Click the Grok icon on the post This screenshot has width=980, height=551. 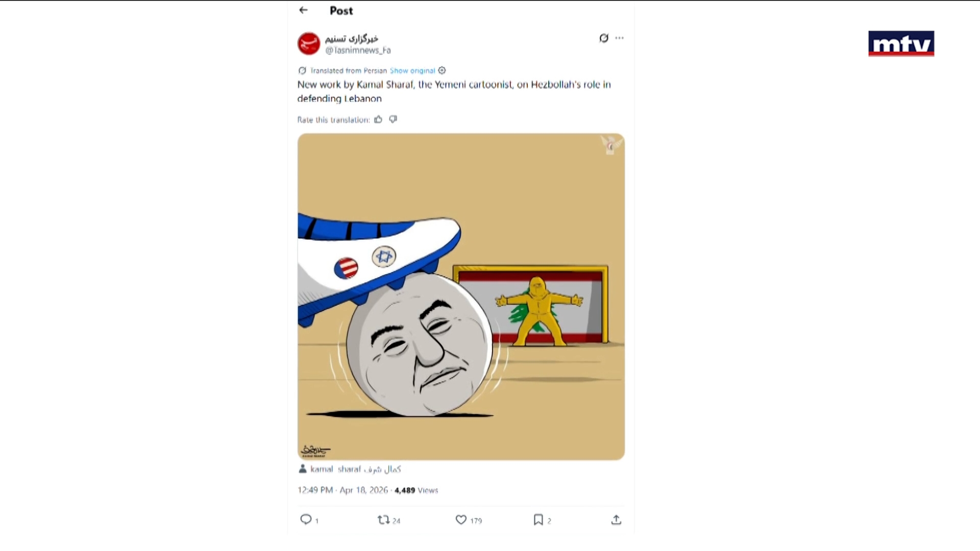pyautogui.click(x=604, y=38)
